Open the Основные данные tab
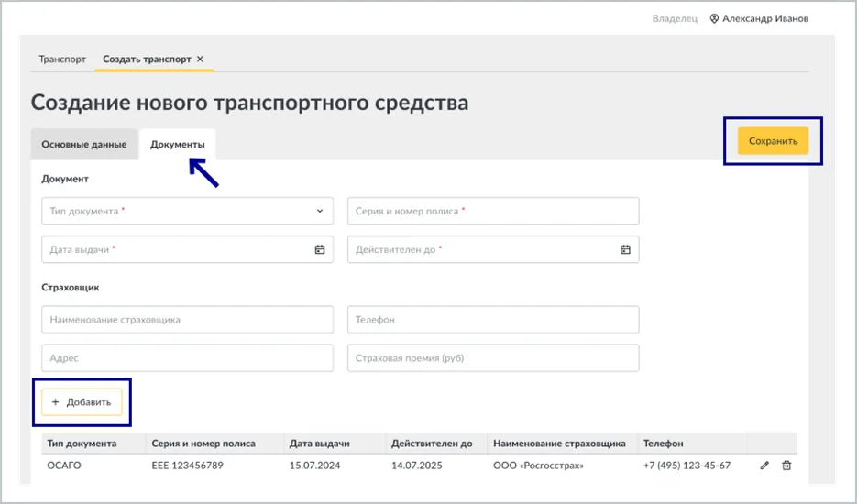 (84, 144)
